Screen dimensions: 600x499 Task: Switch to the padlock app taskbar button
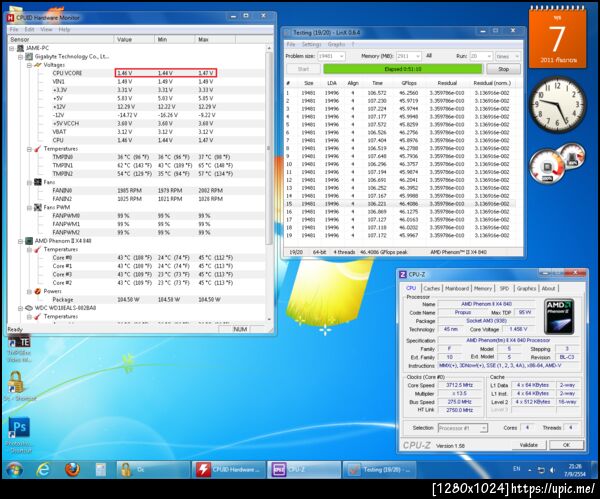point(153,470)
